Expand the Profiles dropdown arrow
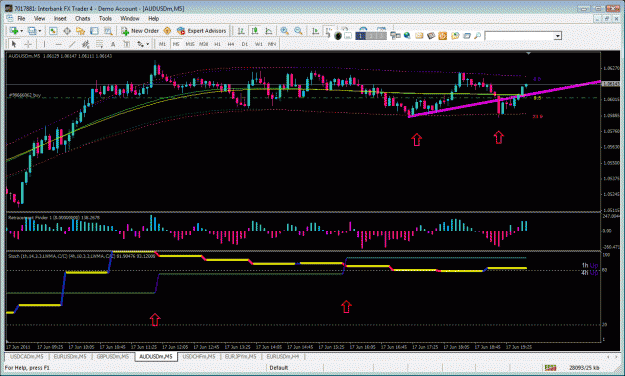This screenshot has height=376, width=625. coord(39,31)
